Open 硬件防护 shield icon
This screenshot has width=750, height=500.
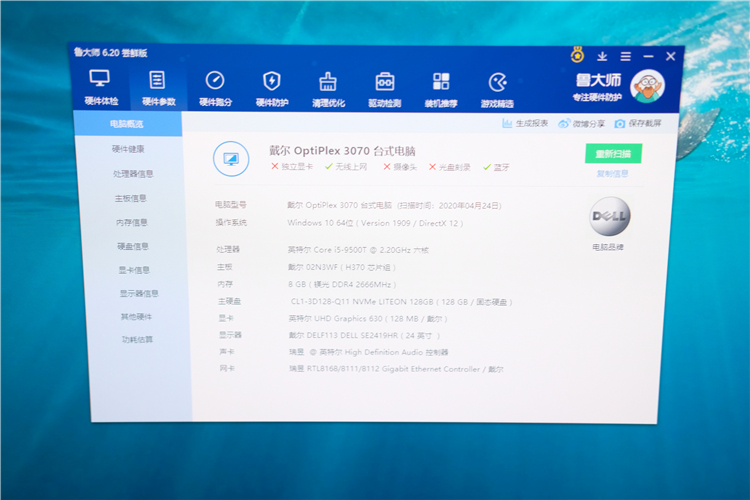271,81
